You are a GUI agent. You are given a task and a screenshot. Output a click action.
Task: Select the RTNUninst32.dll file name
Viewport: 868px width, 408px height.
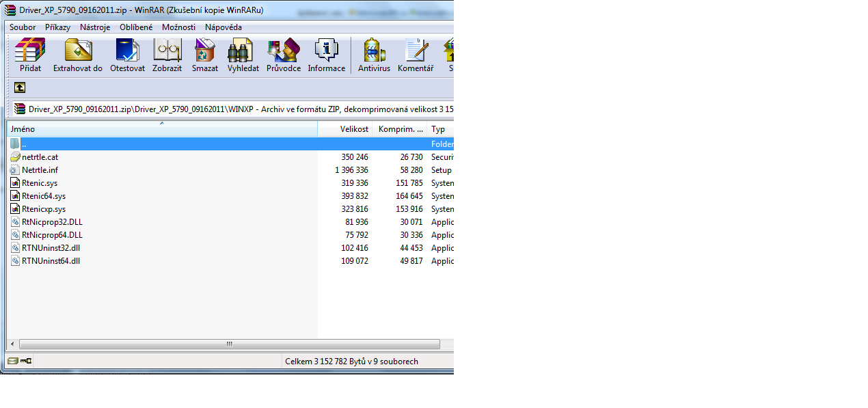[x=51, y=248]
